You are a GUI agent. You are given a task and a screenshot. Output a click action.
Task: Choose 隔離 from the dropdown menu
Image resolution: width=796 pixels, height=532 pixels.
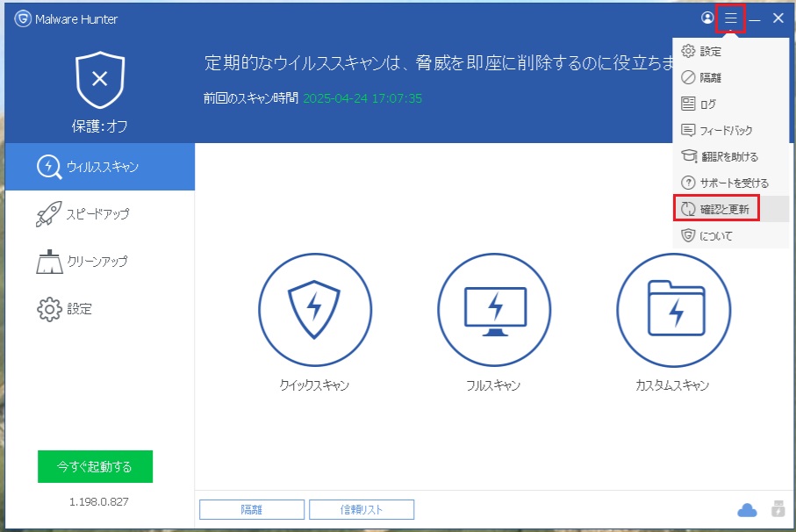point(730,77)
